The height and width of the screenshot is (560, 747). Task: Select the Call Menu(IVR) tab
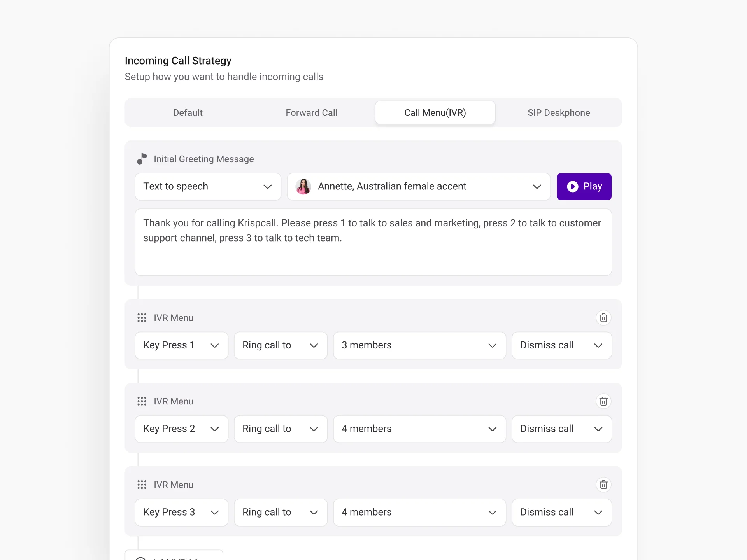(435, 113)
